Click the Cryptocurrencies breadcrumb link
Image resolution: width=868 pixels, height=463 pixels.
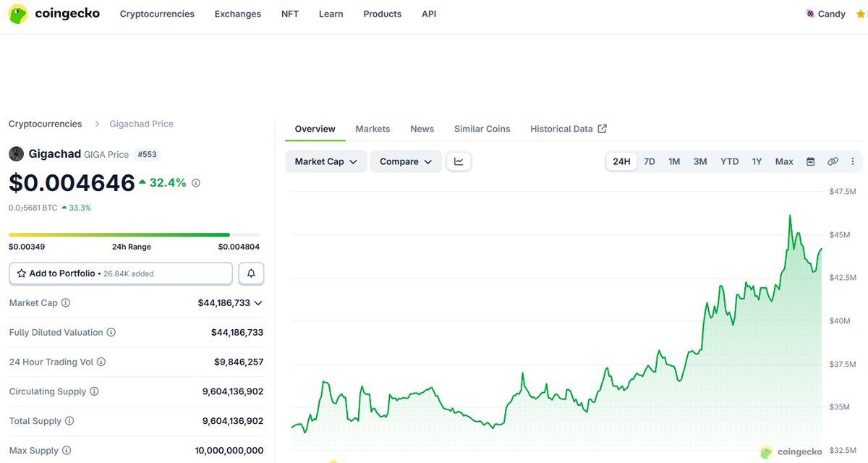pos(46,124)
